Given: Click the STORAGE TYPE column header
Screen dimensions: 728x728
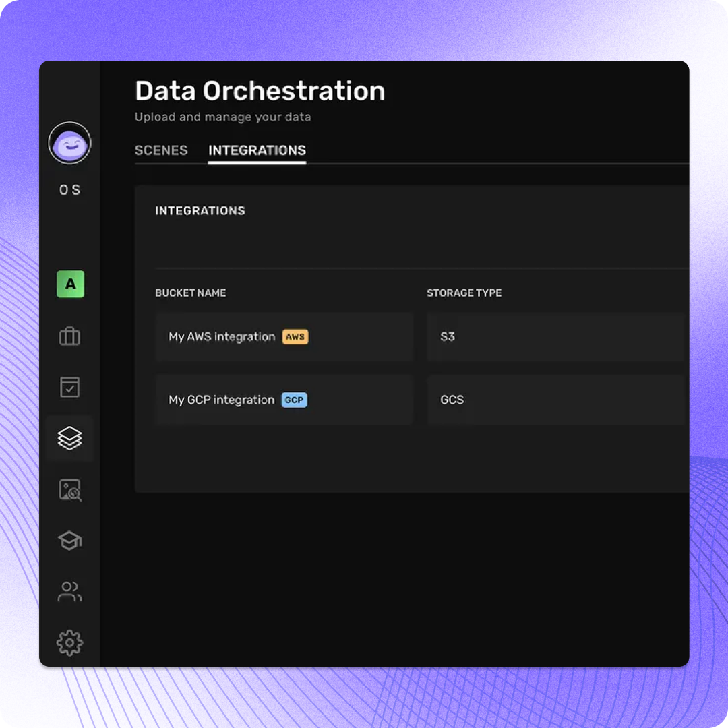Looking at the screenshot, I should tap(464, 293).
